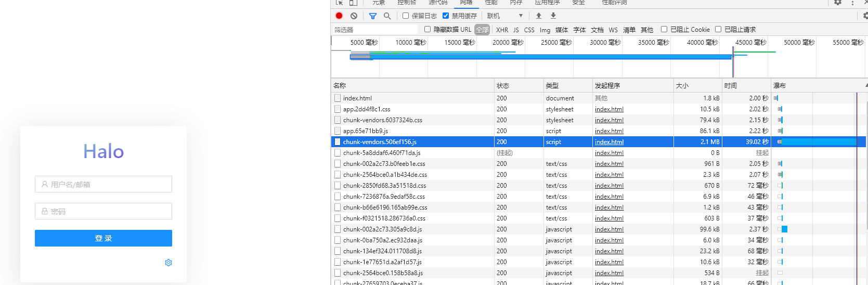Sort by Time (时间) column header
The width and height of the screenshot is (868, 285).
coord(746,85)
